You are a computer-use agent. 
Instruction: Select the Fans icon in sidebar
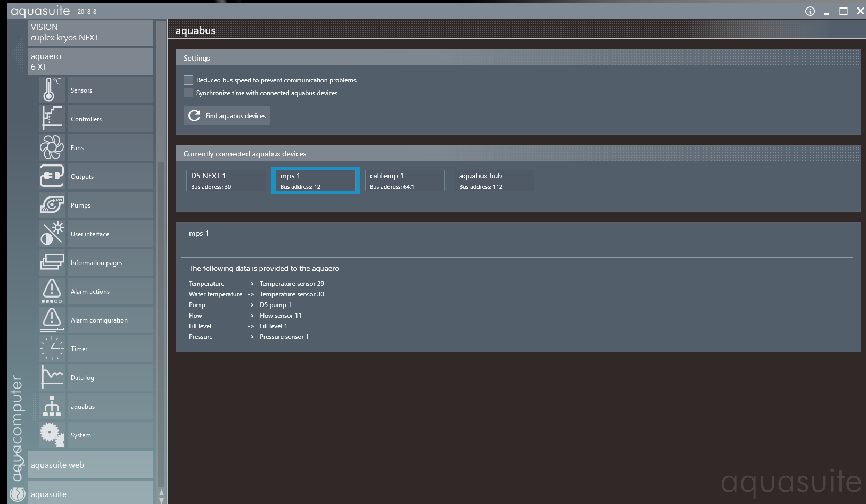pyautogui.click(x=52, y=147)
